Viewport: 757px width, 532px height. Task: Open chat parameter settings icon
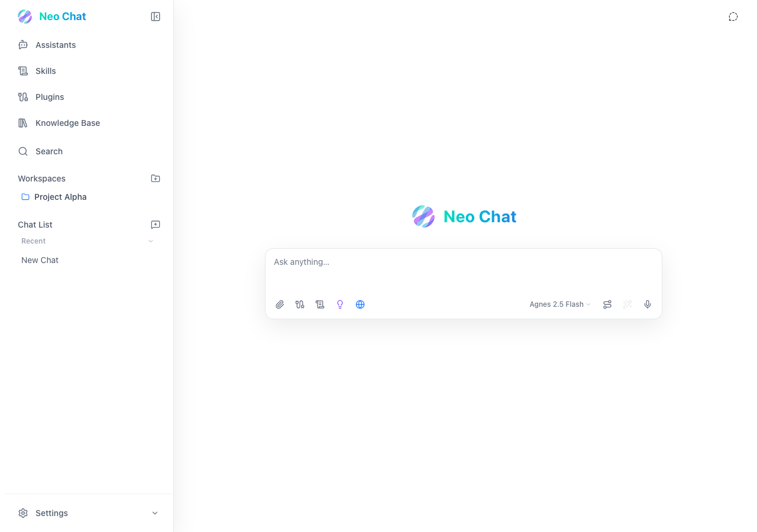tap(607, 304)
